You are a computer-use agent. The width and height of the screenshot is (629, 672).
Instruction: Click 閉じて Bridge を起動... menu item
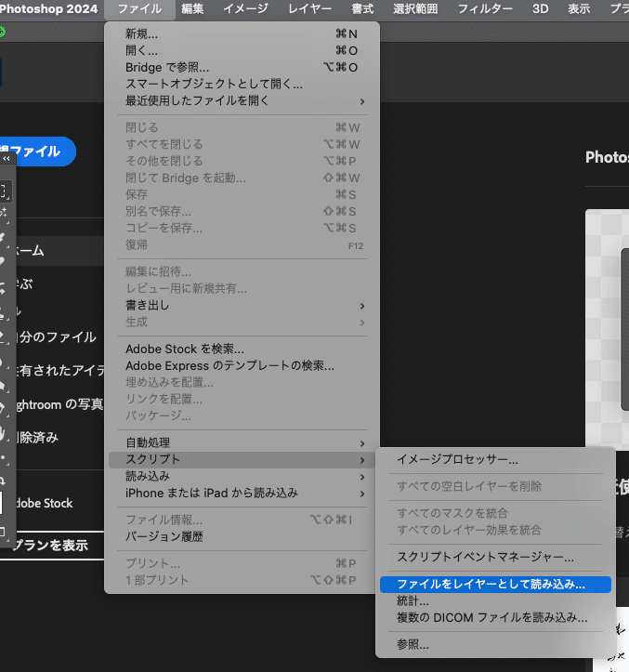click(242, 178)
